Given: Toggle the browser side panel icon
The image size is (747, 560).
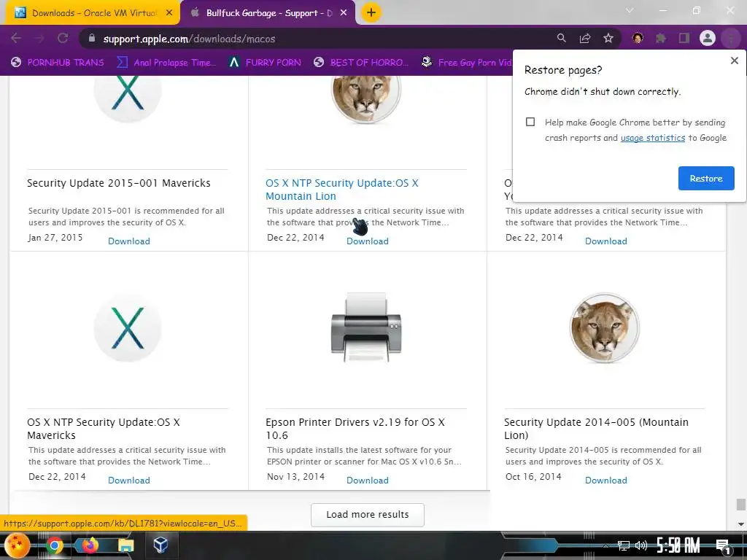Looking at the screenshot, I should [x=684, y=38].
